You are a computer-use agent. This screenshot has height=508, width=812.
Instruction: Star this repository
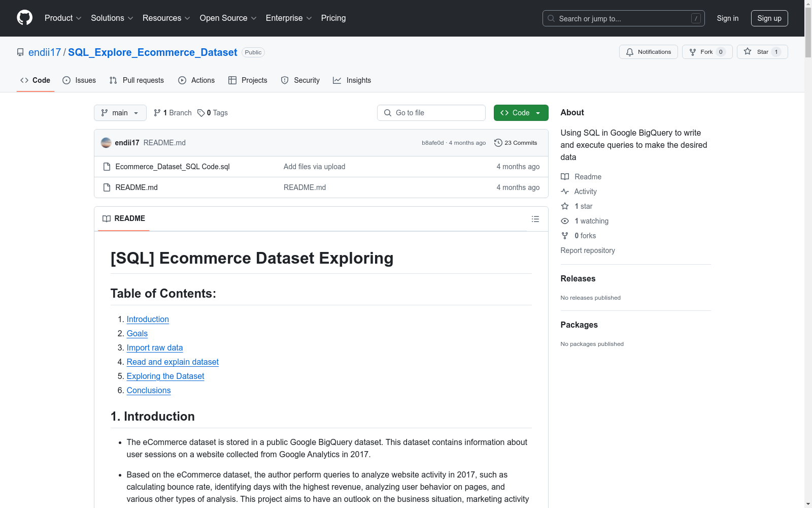[x=762, y=52]
